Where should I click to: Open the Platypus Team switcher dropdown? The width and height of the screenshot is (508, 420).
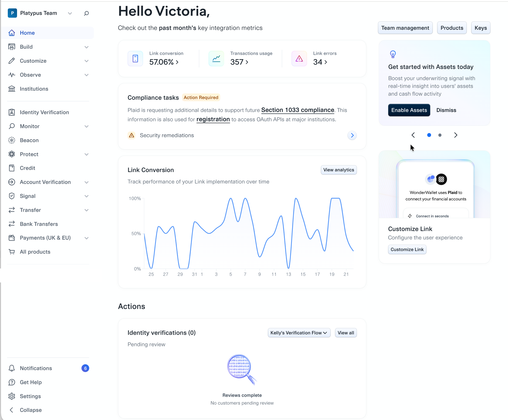click(70, 13)
